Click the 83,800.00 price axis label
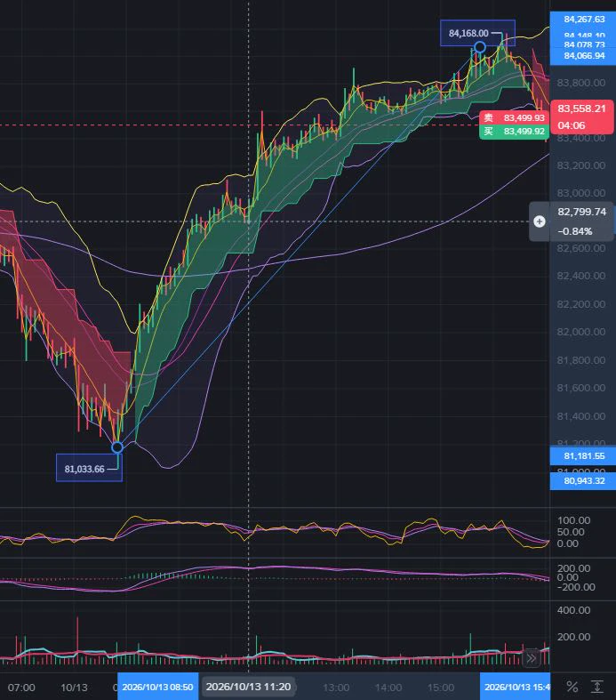The height and width of the screenshot is (700, 616). click(x=580, y=83)
